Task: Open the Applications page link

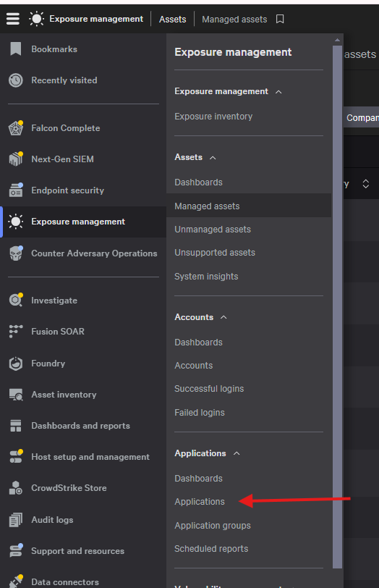Action: [x=200, y=502]
